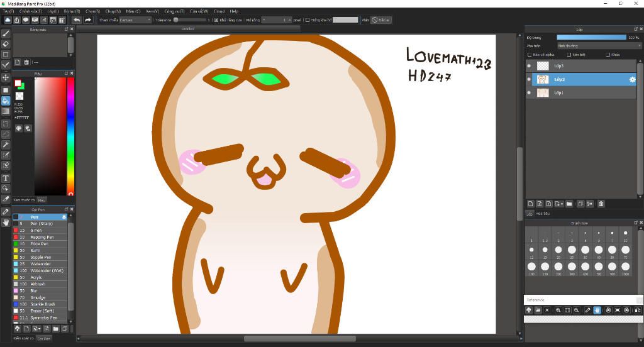Select the Brush tool in left toolbar
This screenshot has width=644, height=347.
click(6, 34)
